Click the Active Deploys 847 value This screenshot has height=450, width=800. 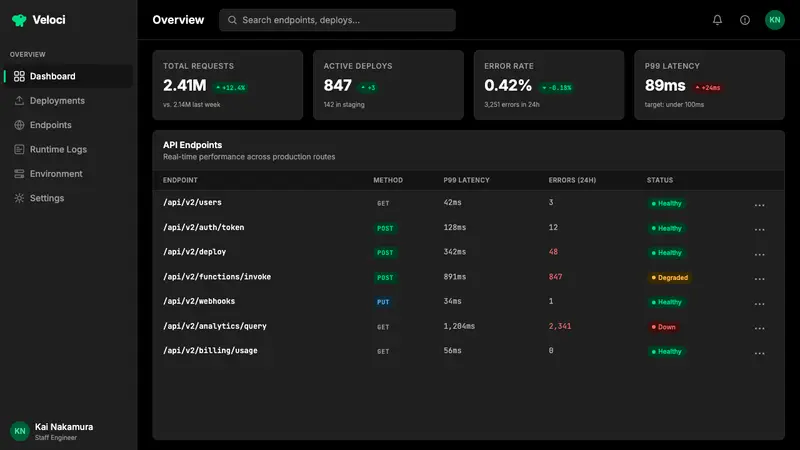338,85
